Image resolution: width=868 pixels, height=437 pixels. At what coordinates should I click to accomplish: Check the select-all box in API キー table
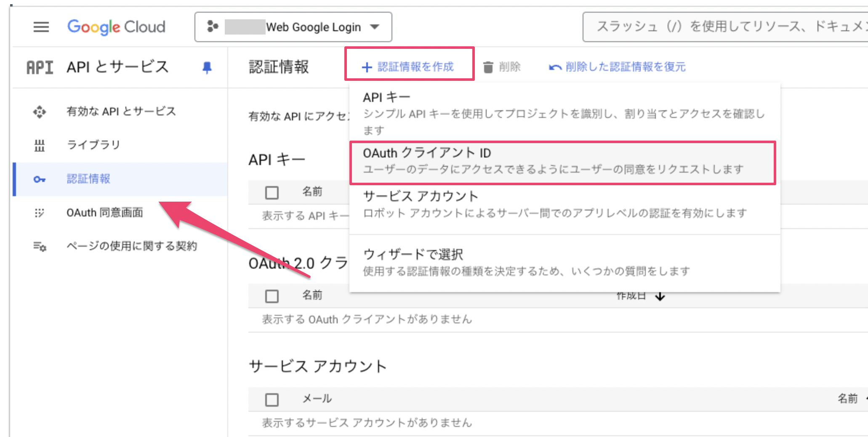pos(272,192)
